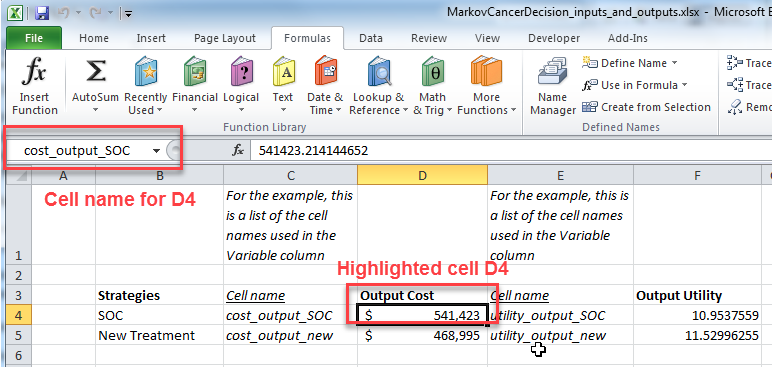Select column C header
773x369 pixels.
click(290, 175)
